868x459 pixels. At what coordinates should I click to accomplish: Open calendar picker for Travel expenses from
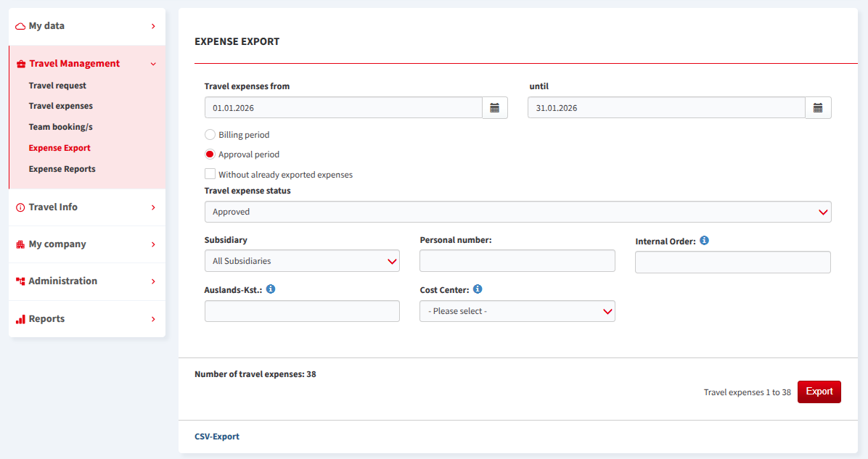495,108
